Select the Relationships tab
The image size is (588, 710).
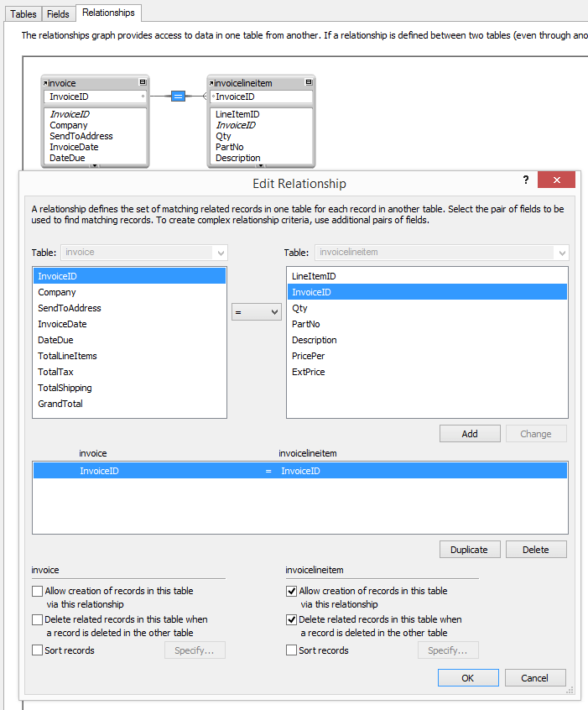[109, 13]
